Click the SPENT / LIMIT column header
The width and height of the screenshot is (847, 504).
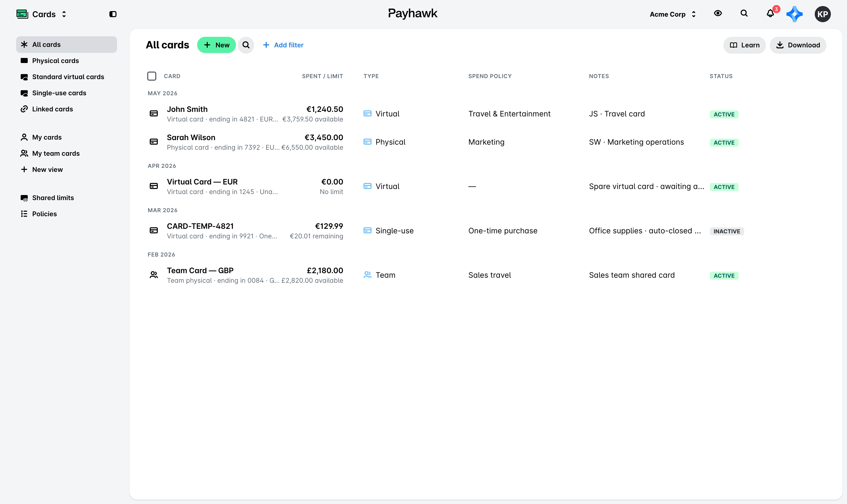pos(322,76)
